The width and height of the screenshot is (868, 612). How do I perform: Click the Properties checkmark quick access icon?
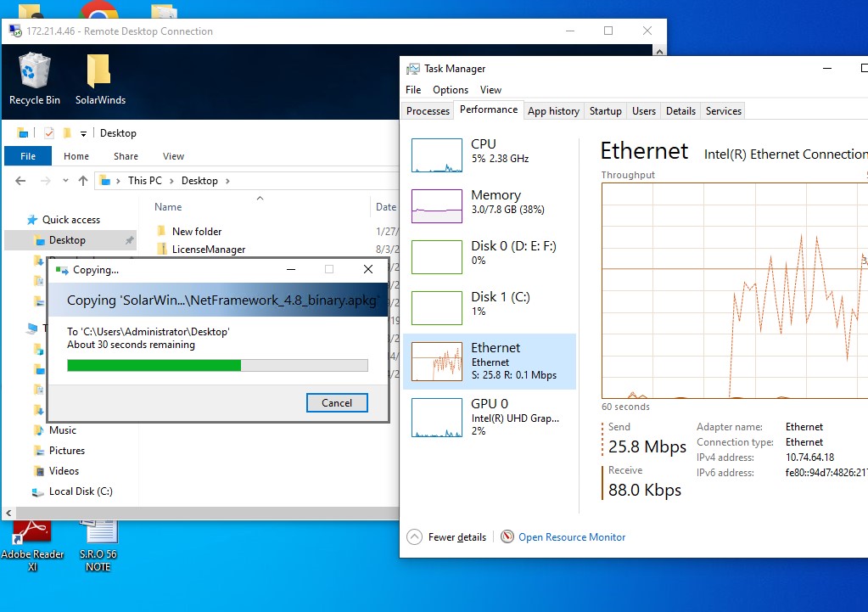(x=48, y=133)
